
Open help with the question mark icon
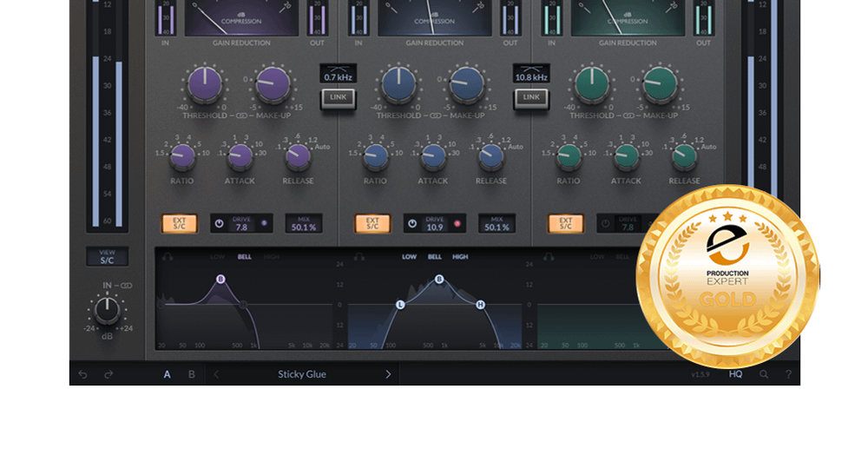click(788, 374)
